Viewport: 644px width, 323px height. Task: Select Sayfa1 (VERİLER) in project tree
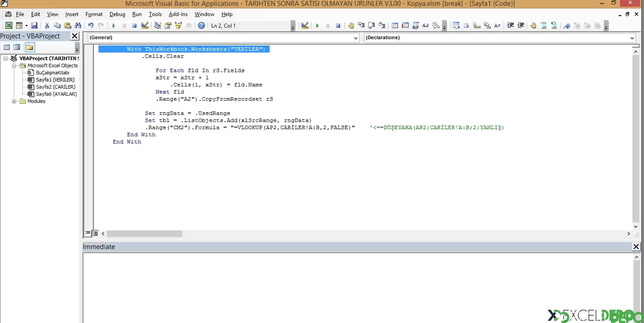pos(55,80)
